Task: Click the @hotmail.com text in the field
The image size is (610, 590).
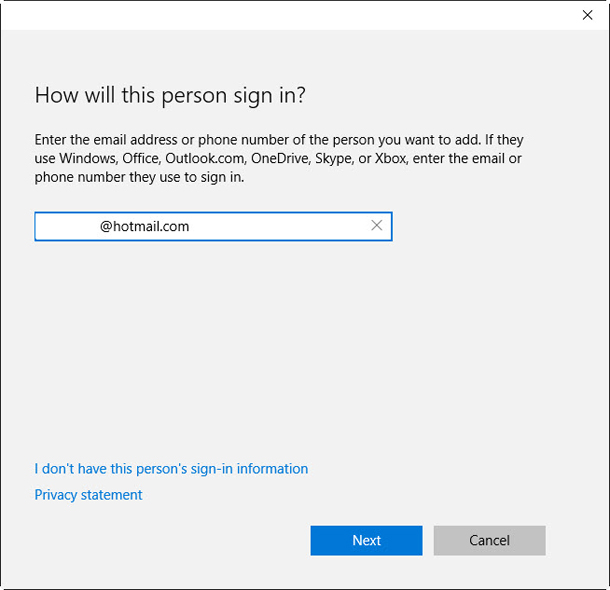Action: click(145, 226)
